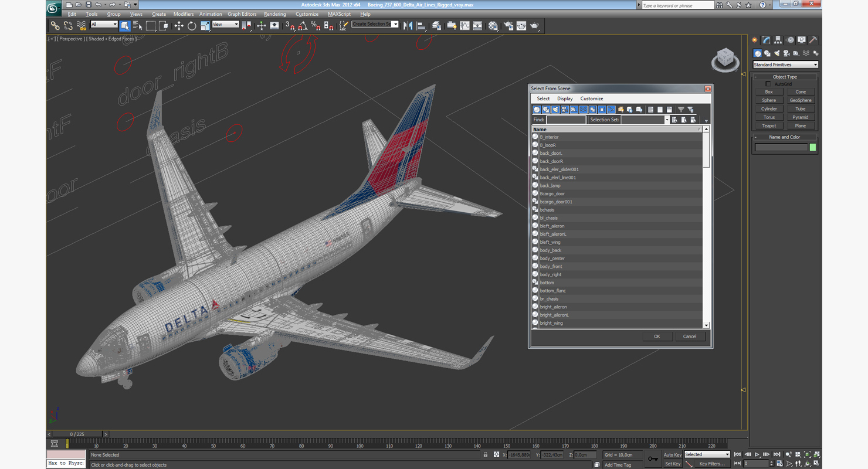Click OK in Select From Scene dialog
The image size is (868, 469).
657,337
